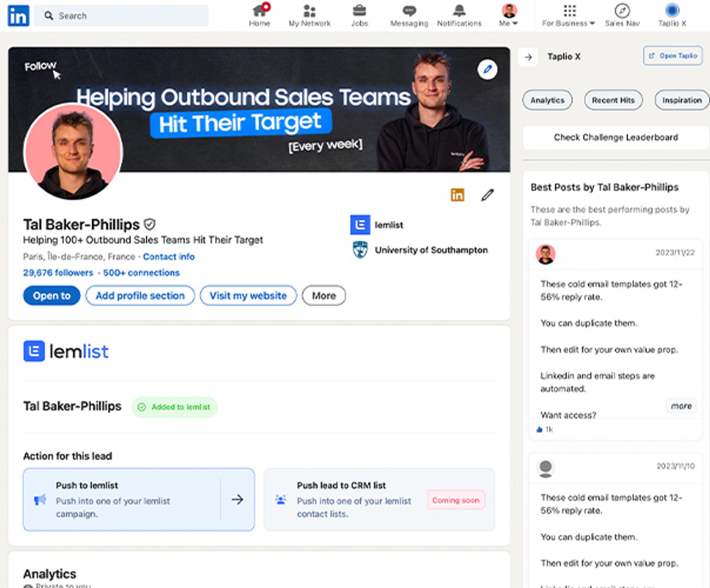Open Messaging
This screenshot has height=588, width=710.
409,16
